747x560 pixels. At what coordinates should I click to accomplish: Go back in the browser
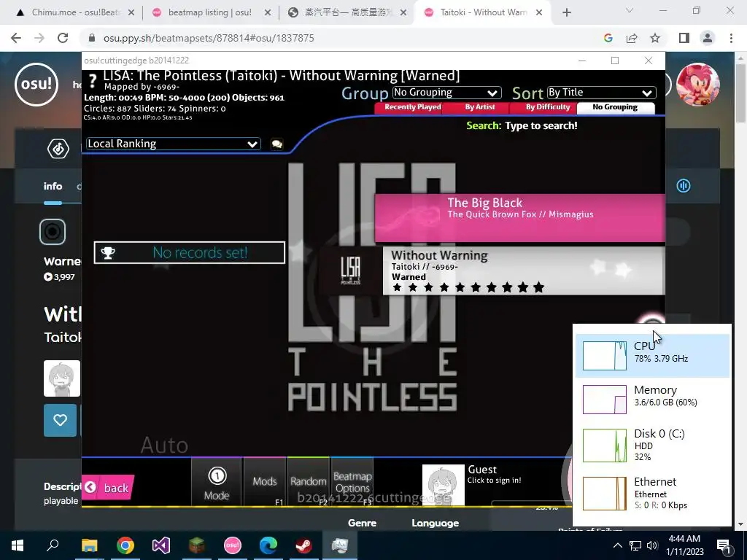[x=16, y=38]
